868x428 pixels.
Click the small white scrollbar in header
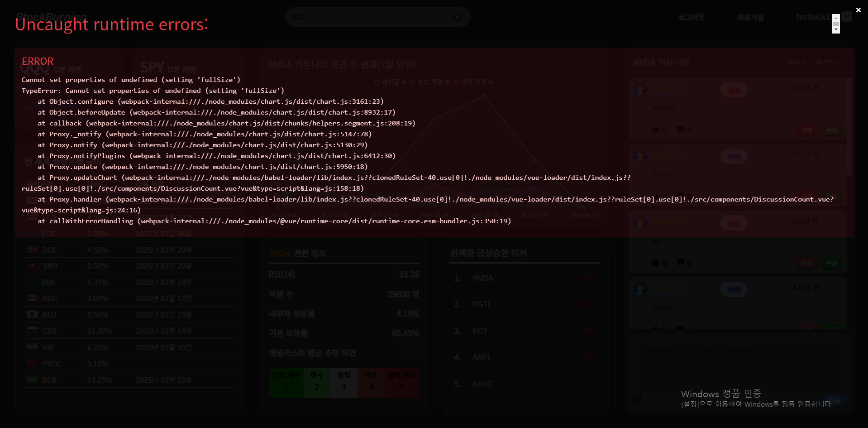(836, 24)
